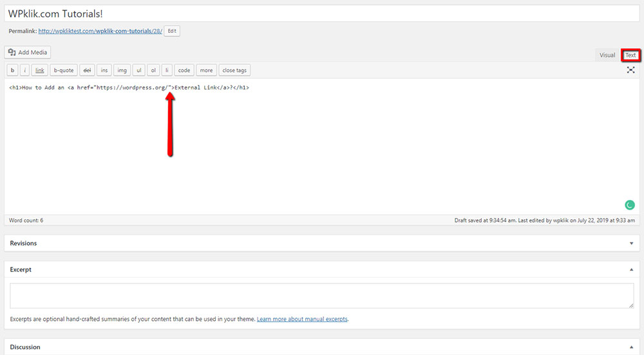
Task: Click the green Grammarly icon
Action: tap(630, 205)
